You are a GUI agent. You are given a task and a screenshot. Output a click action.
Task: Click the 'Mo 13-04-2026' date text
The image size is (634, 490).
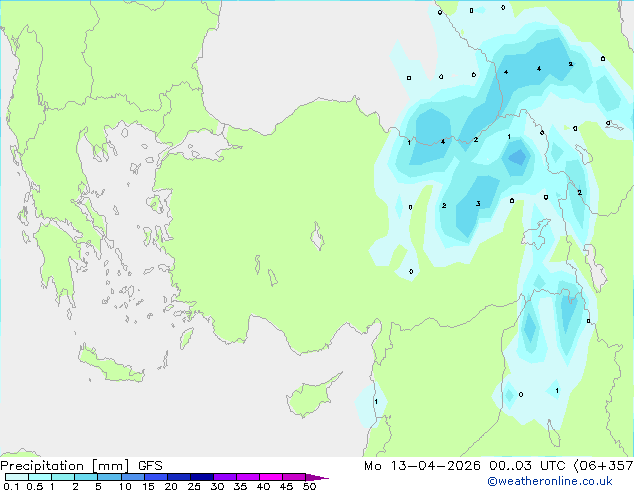(422, 466)
